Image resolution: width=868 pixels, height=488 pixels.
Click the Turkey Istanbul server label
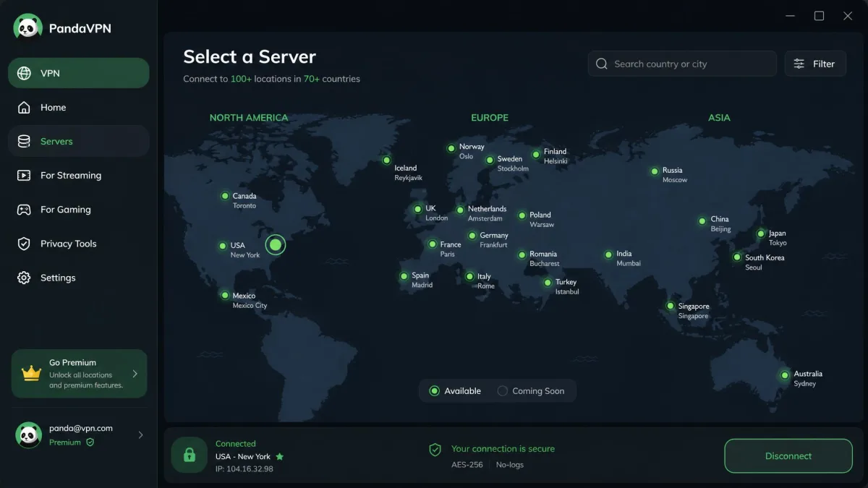coord(567,287)
